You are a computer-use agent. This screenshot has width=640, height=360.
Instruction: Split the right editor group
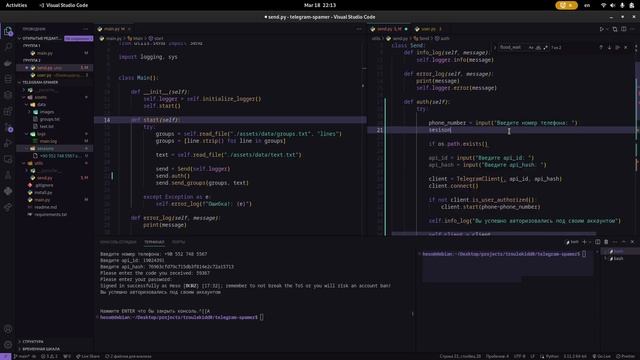click(624, 29)
